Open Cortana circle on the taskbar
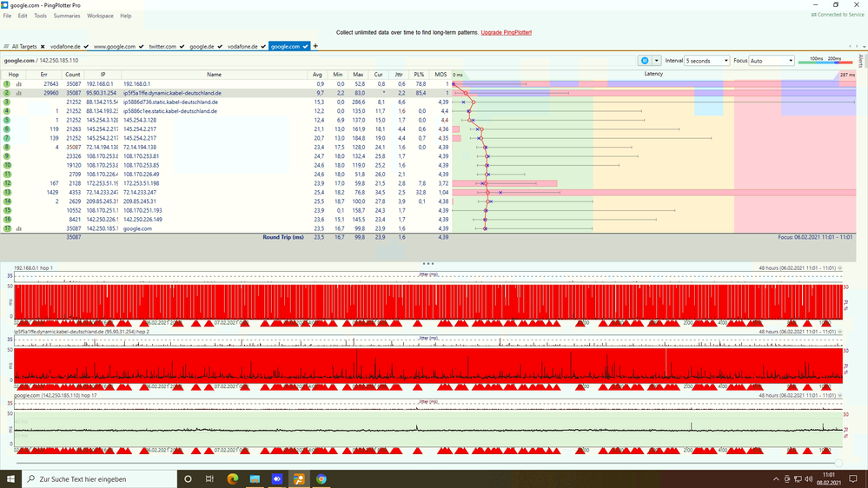The width and height of the screenshot is (868, 488). pyautogui.click(x=188, y=479)
